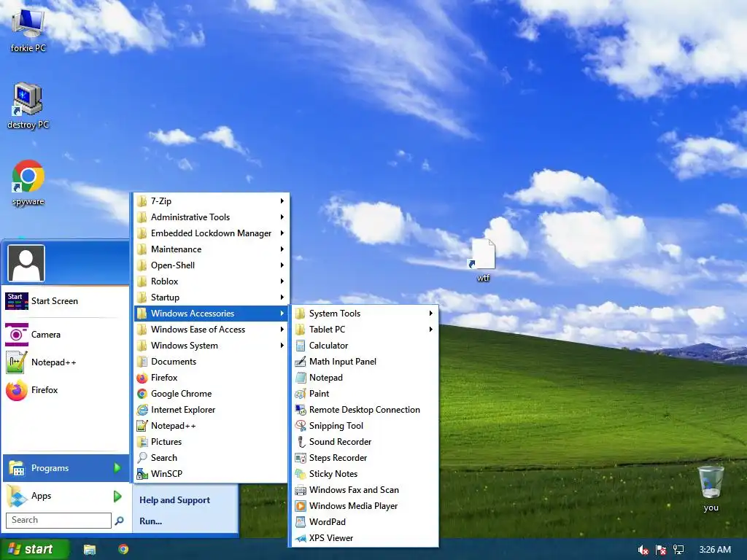Image resolution: width=747 pixels, height=560 pixels.
Task: Click the user account picture
Action: 26,263
